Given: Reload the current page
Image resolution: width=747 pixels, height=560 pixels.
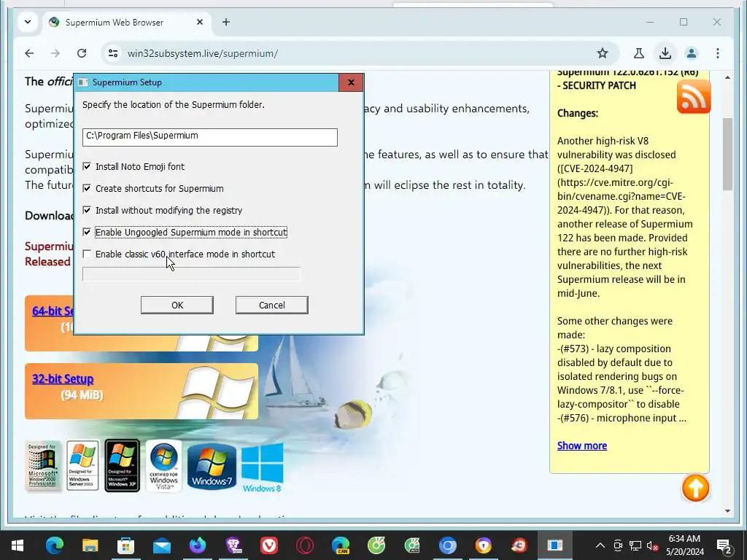Looking at the screenshot, I should pos(82,53).
